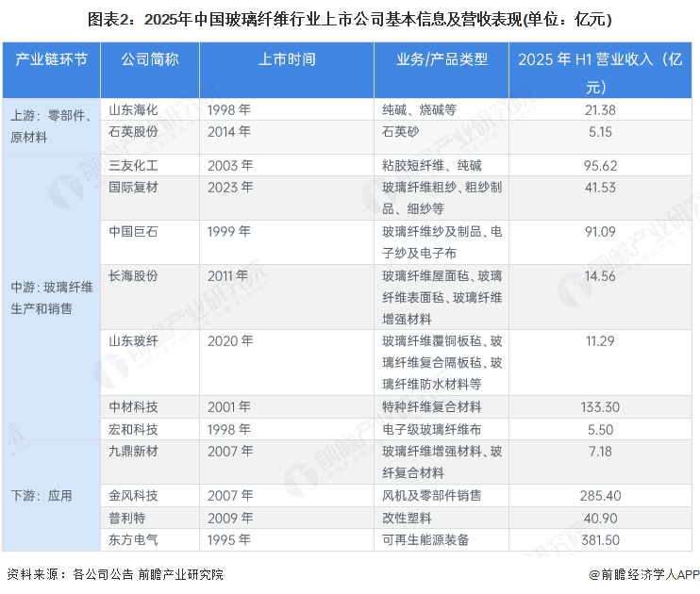Select company name 东方电气
This screenshot has width=700, height=594.
[x=133, y=540]
